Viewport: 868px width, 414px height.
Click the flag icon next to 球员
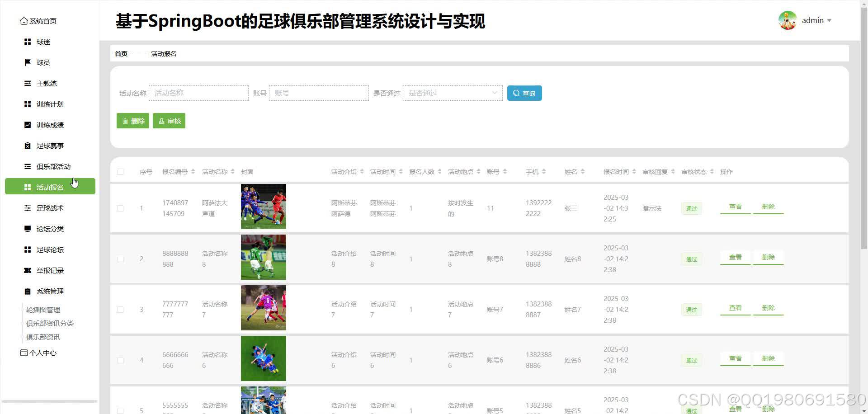click(28, 62)
